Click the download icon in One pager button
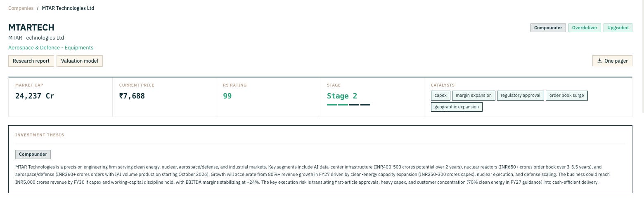 tap(599, 61)
